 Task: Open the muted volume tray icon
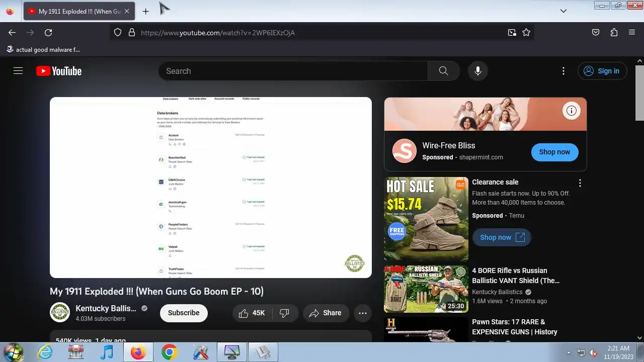tap(593, 352)
